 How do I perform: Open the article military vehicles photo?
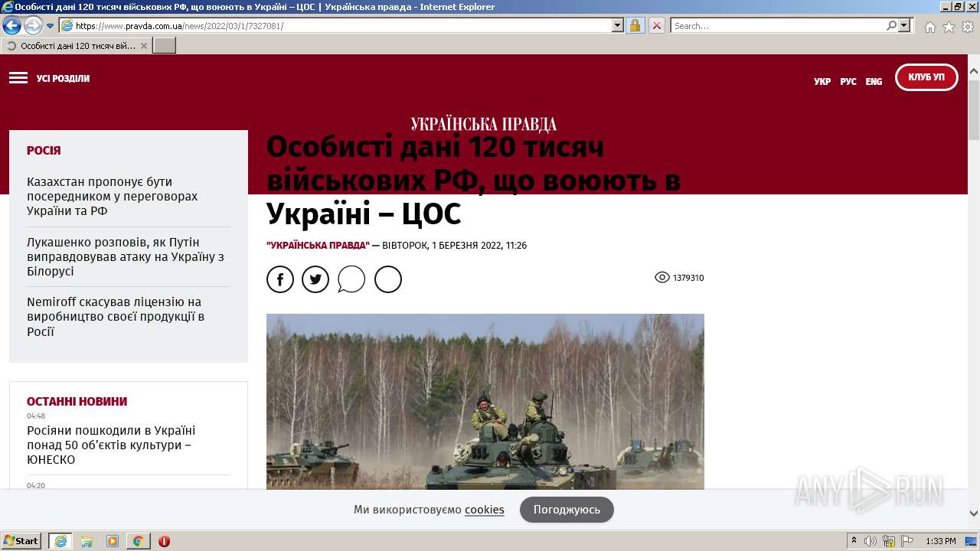coord(485,402)
